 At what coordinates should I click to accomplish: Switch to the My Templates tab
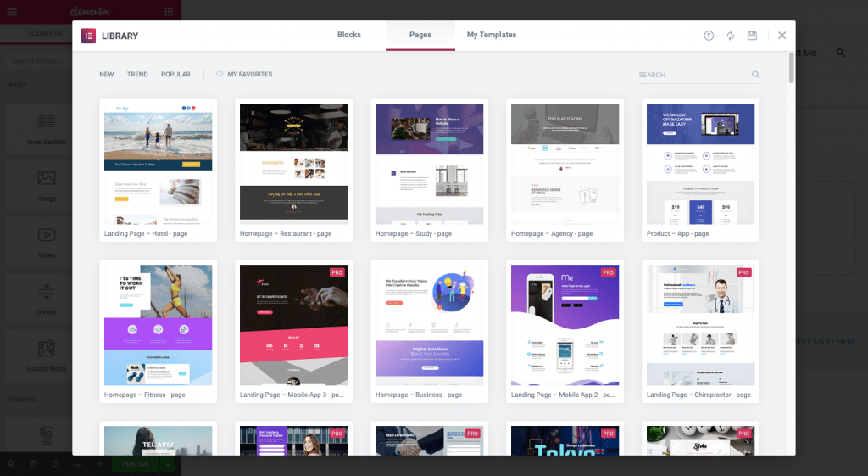click(492, 35)
